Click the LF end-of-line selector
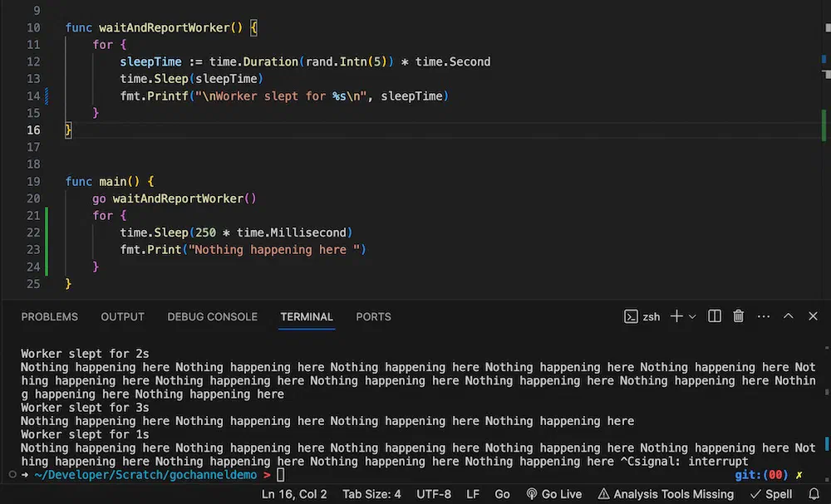The height and width of the screenshot is (504, 831). 473,495
